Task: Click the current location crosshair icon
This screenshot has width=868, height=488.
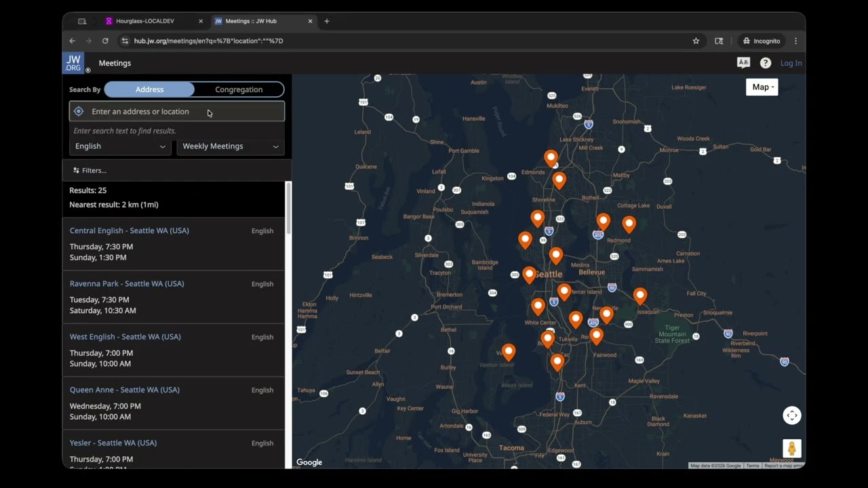Action: tap(79, 112)
